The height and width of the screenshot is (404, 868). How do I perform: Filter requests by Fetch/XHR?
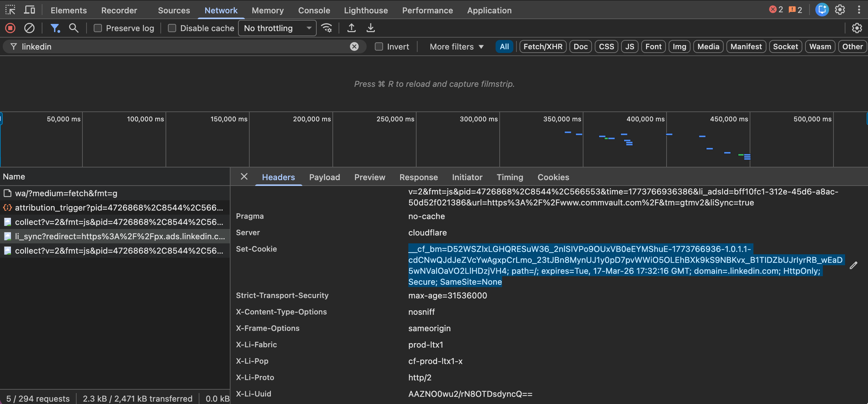(x=543, y=46)
